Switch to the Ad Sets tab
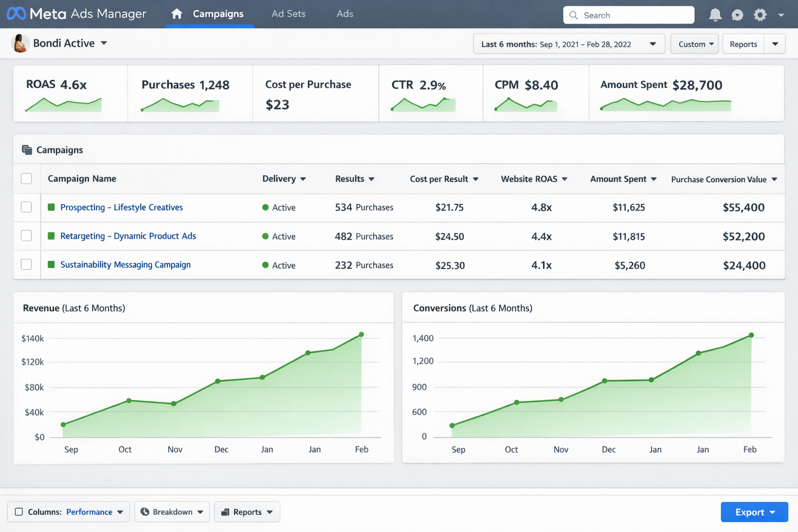 [x=288, y=14]
